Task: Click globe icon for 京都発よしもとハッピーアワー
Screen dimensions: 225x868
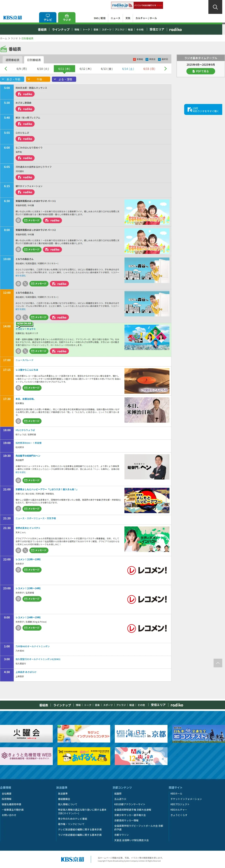Action: 19,509
